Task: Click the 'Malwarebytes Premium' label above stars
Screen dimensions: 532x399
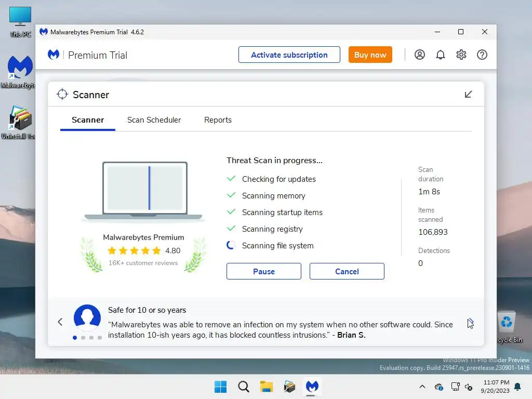Action: [x=143, y=237]
